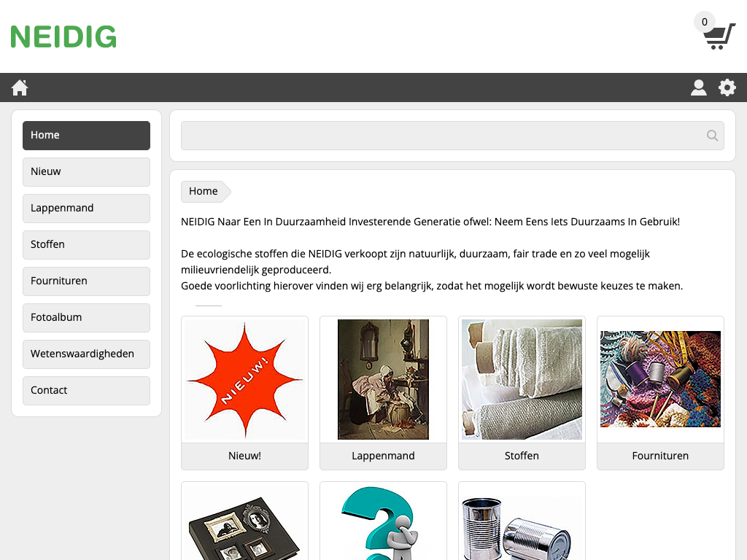Open the settings gear icon

pyautogui.click(x=727, y=87)
